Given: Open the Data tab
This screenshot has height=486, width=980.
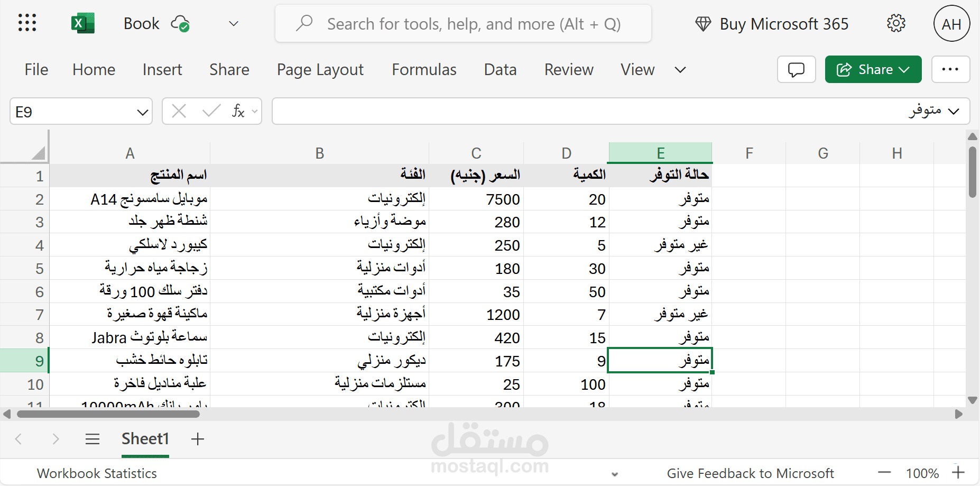Looking at the screenshot, I should click(501, 70).
